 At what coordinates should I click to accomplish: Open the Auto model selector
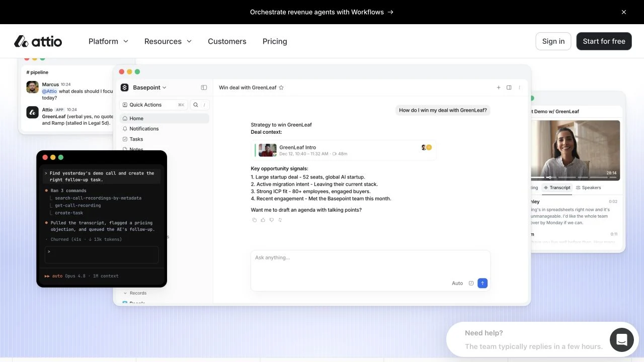point(457,283)
